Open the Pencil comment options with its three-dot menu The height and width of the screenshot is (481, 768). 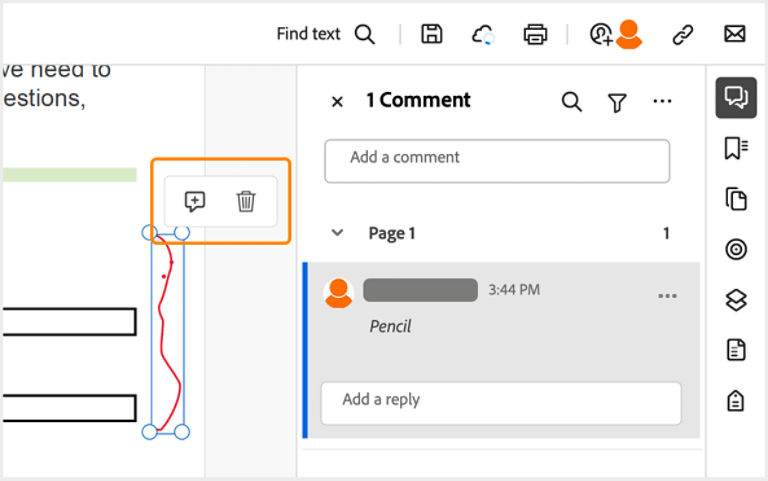coord(667,296)
